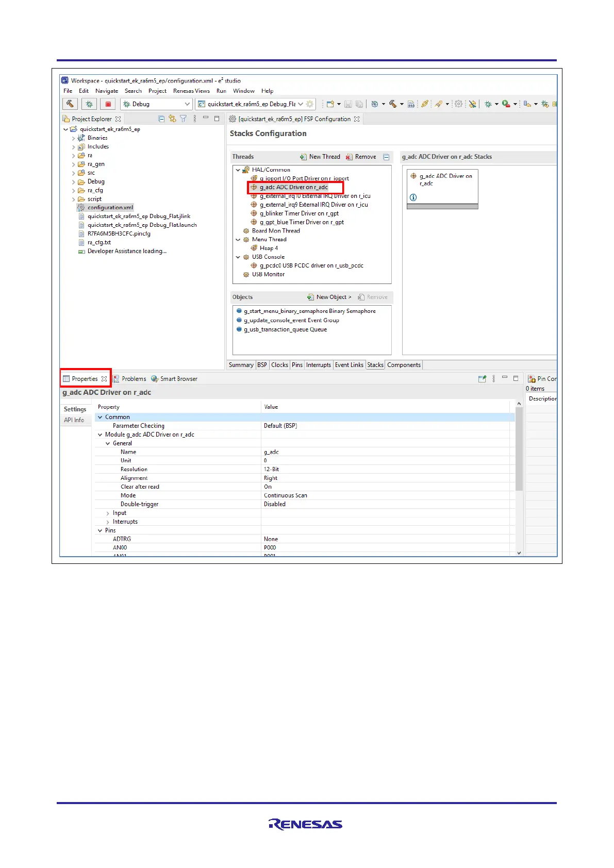Viewport: 614px width, 868px height.
Task: Switch to the Components tab
Action: [404, 365]
